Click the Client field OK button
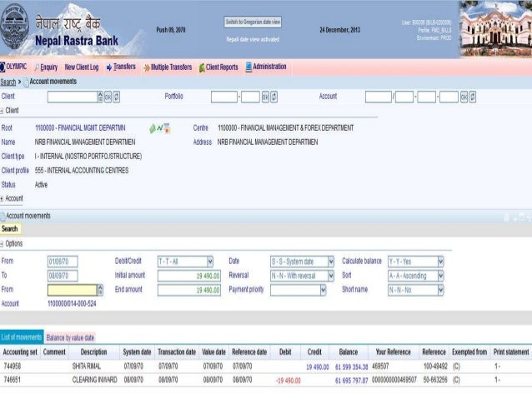Image resolution: width=532 pixels, height=399 pixels. point(108,97)
